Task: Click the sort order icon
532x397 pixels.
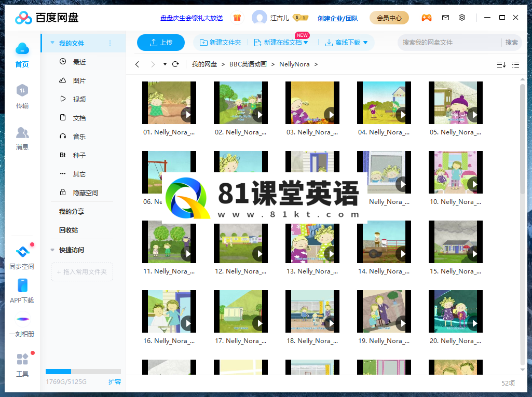Action: pyautogui.click(x=501, y=64)
